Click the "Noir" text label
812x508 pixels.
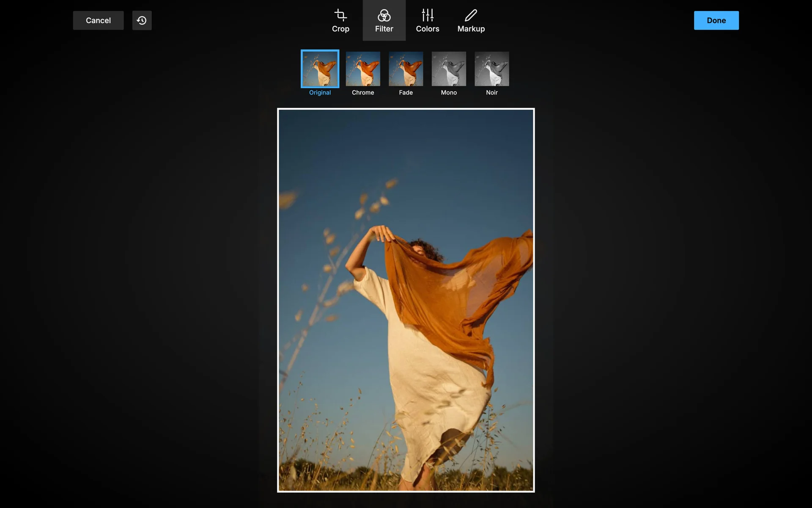pyautogui.click(x=491, y=92)
